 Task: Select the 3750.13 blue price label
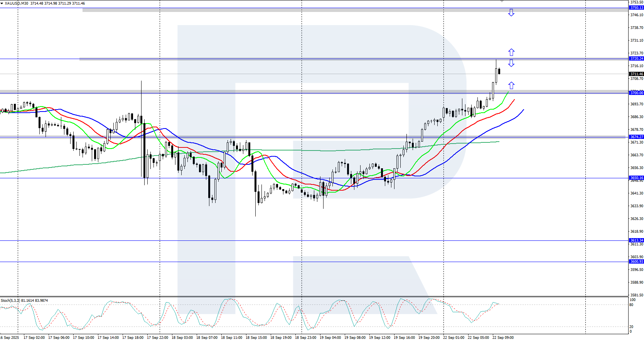click(x=636, y=8)
